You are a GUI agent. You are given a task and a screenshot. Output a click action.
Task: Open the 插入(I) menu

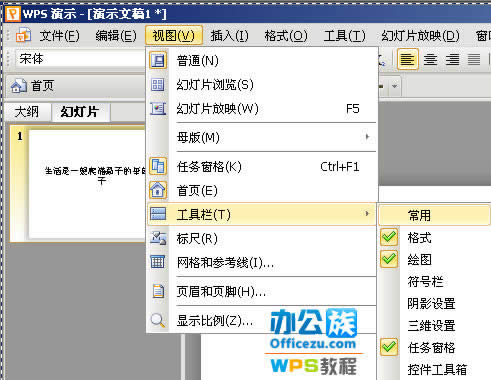tap(230, 35)
